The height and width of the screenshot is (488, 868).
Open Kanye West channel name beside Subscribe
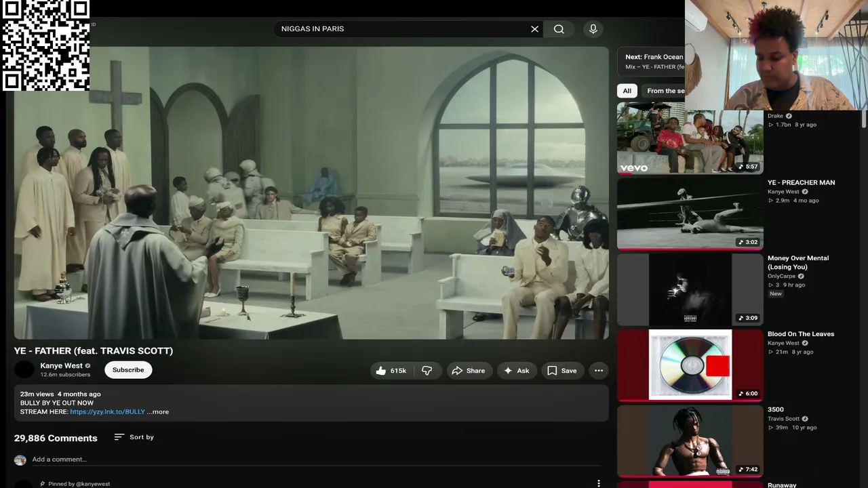coord(62,365)
